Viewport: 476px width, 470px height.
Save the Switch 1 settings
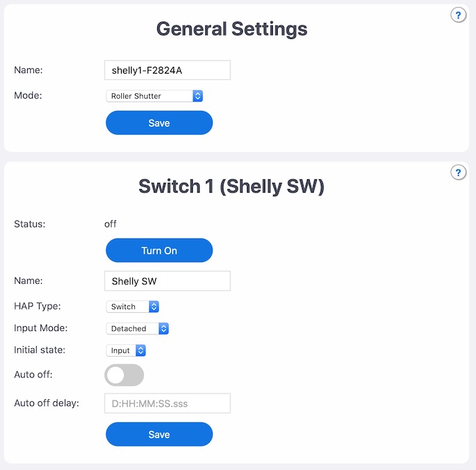coord(159,435)
